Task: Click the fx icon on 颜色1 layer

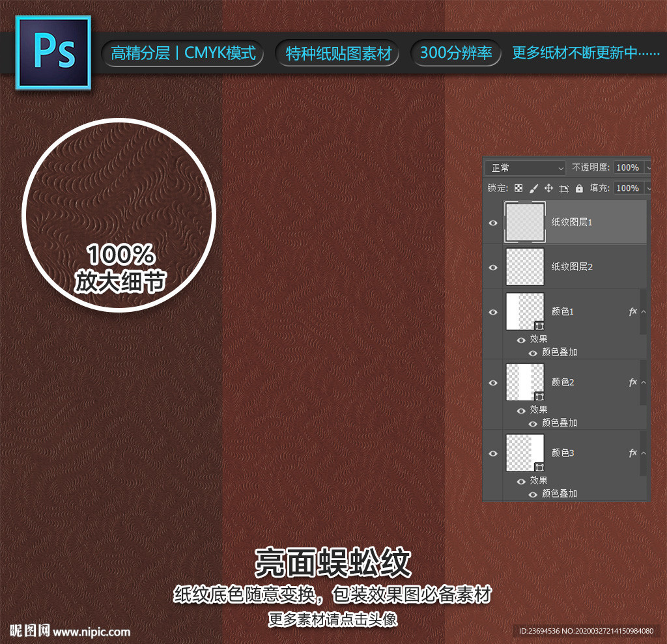Action: [632, 311]
